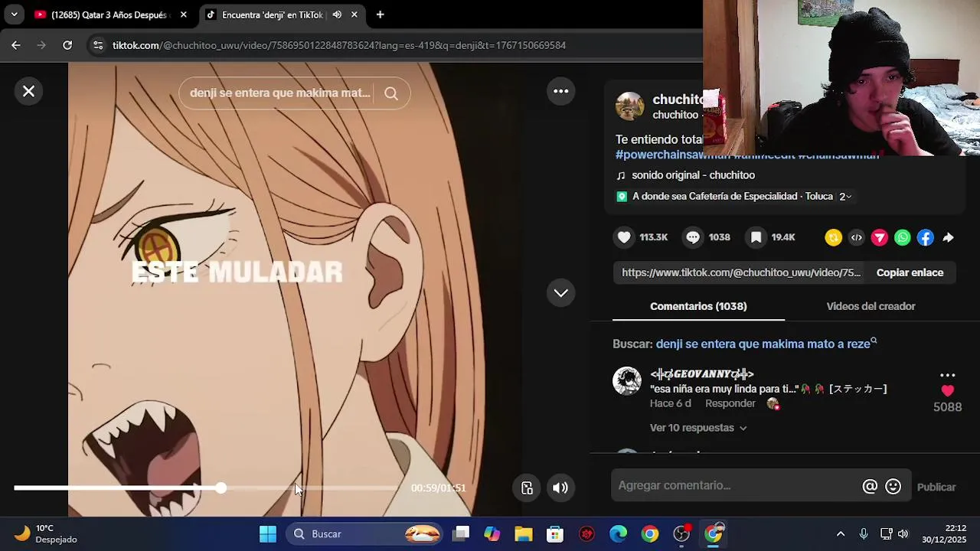Reload the page with the refresh icon
Screen dimensions: 980x551
click(67, 45)
